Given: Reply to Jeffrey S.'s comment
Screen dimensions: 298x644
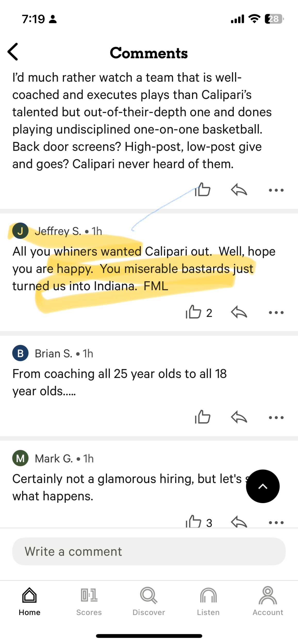Looking at the screenshot, I should pyautogui.click(x=239, y=312).
